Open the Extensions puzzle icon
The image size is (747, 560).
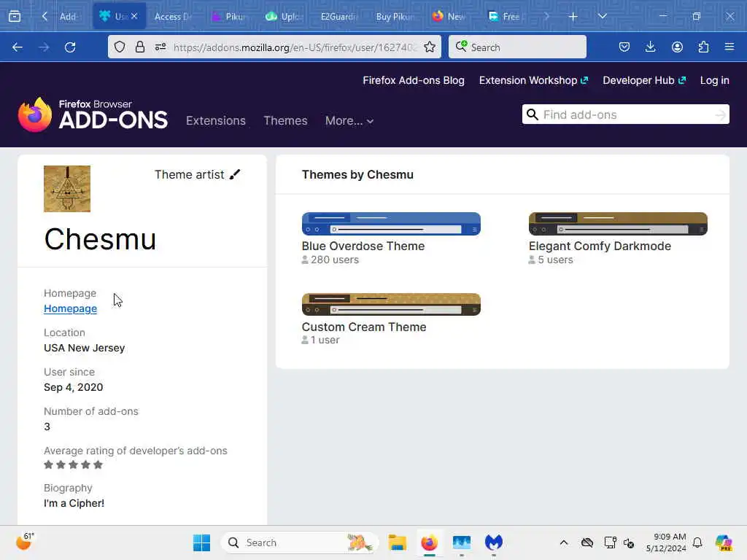[x=703, y=47]
